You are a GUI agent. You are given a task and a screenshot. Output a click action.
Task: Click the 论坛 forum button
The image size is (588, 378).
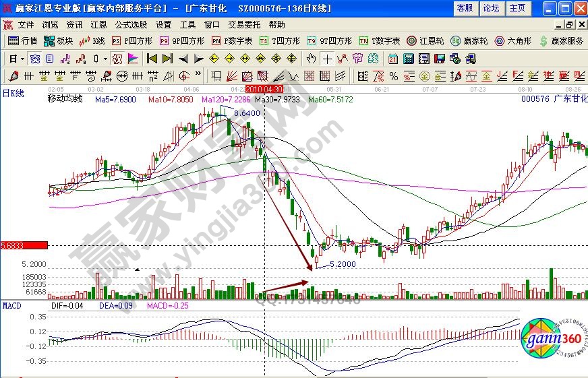(491, 8)
